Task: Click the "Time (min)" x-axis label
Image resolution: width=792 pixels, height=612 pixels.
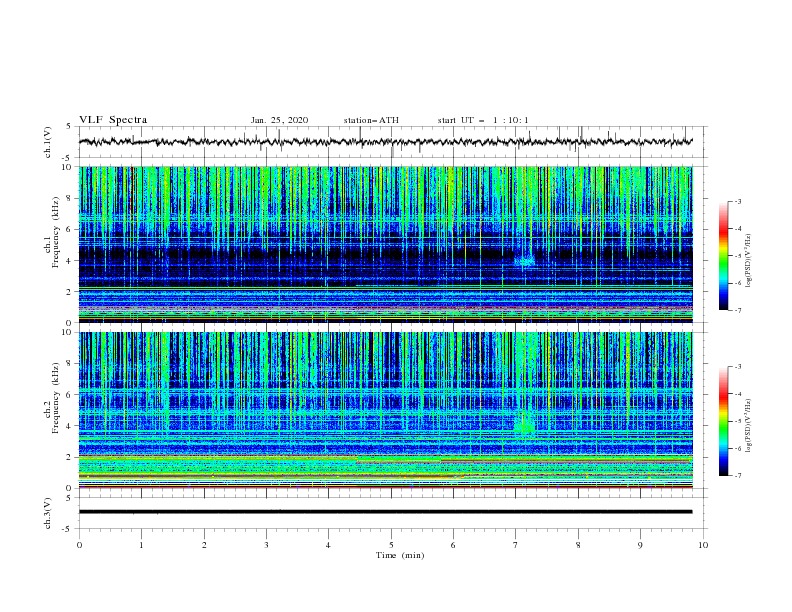Action: click(x=400, y=555)
